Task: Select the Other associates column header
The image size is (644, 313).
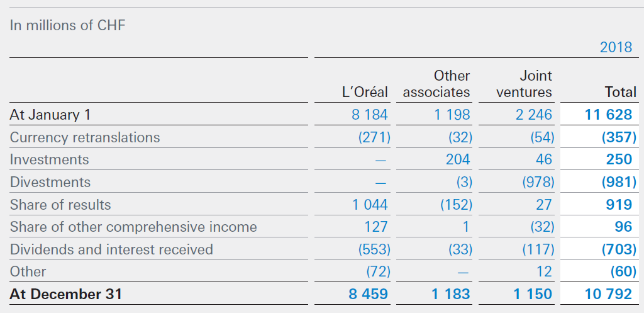Action: (436, 84)
